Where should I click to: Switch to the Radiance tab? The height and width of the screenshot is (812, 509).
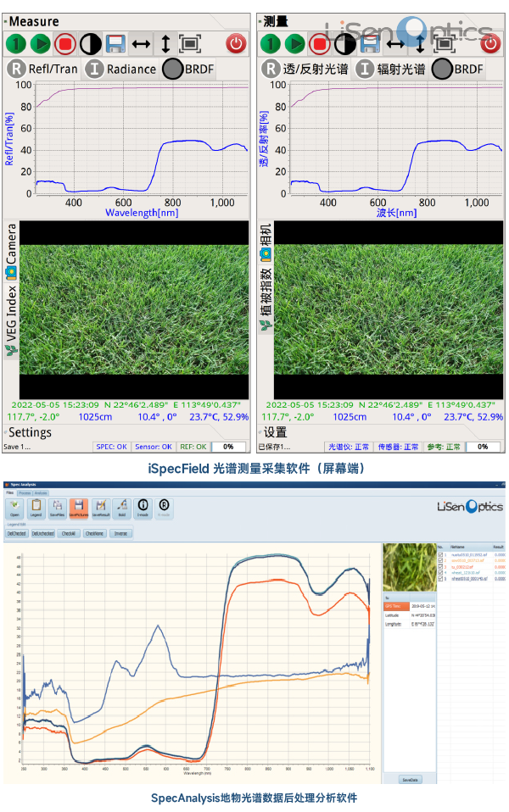click(120, 69)
